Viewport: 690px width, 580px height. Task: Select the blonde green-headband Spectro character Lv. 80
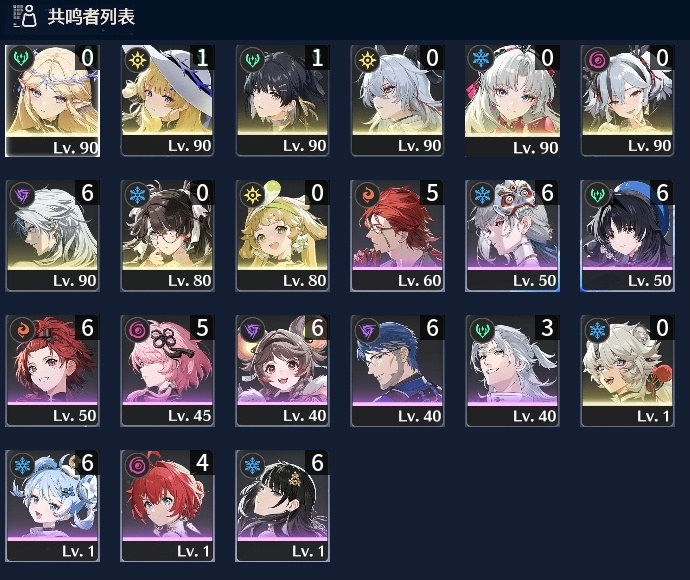283,235
